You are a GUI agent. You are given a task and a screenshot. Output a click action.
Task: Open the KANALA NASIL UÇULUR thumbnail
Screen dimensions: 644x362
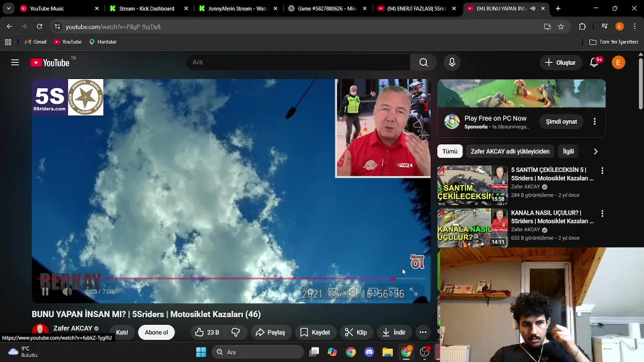pos(472,228)
